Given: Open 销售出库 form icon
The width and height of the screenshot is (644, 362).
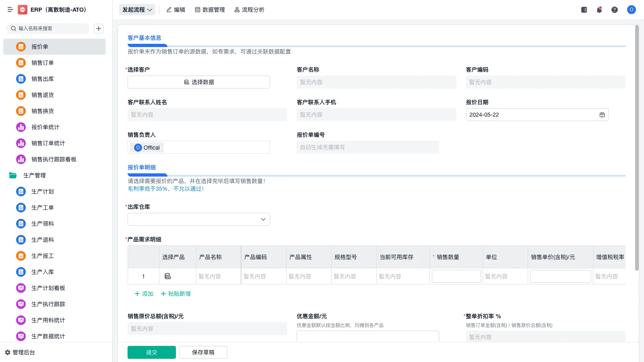Looking at the screenshot, I should [x=21, y=79].
